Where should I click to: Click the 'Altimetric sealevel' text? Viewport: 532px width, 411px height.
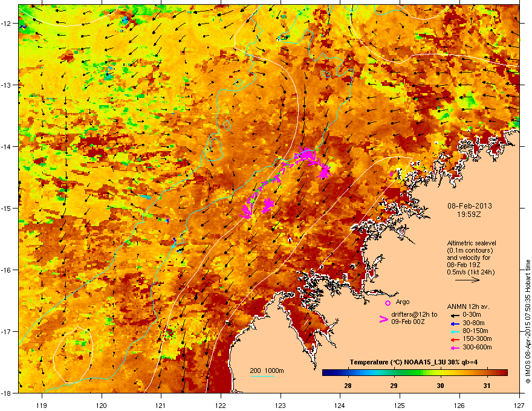[472, 243]
